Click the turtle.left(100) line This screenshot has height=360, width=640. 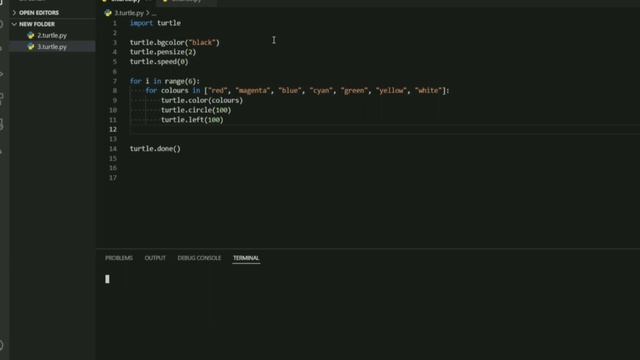coord(192,120)
